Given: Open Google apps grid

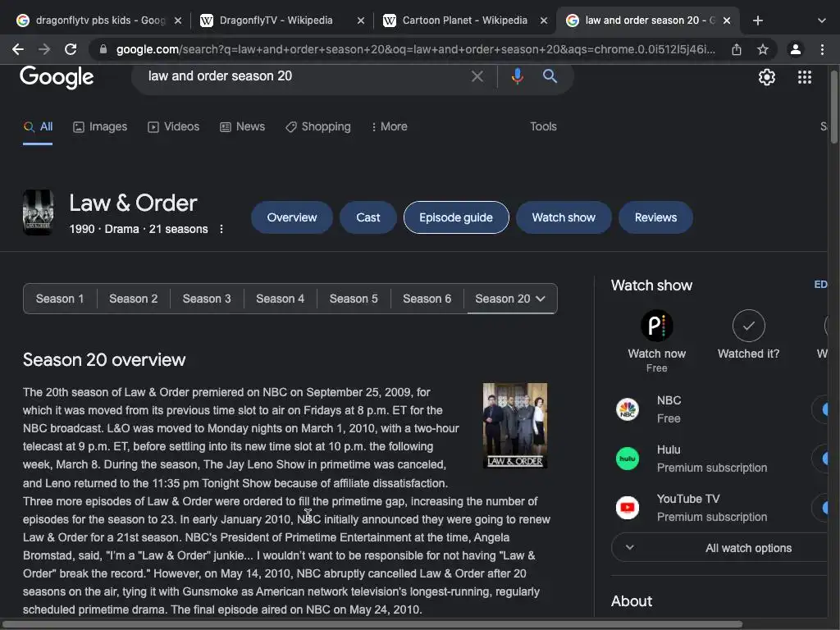Looking at the screenshot, I should point(805,77).
